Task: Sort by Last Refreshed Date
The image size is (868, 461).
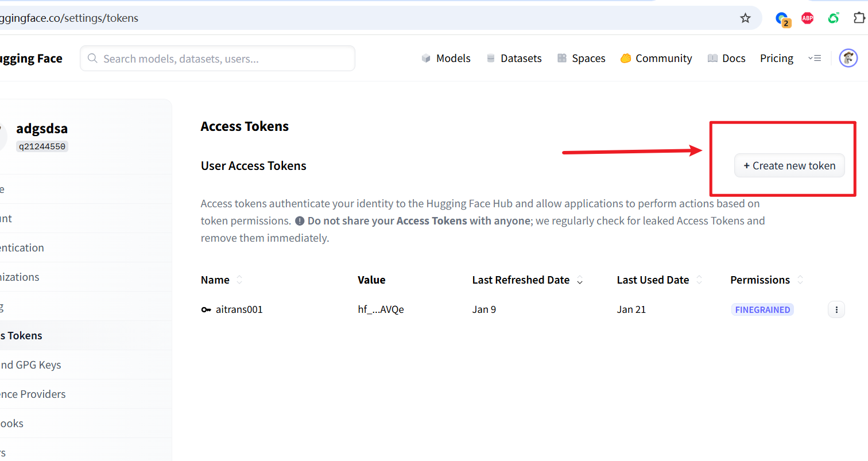Action: 580,280
